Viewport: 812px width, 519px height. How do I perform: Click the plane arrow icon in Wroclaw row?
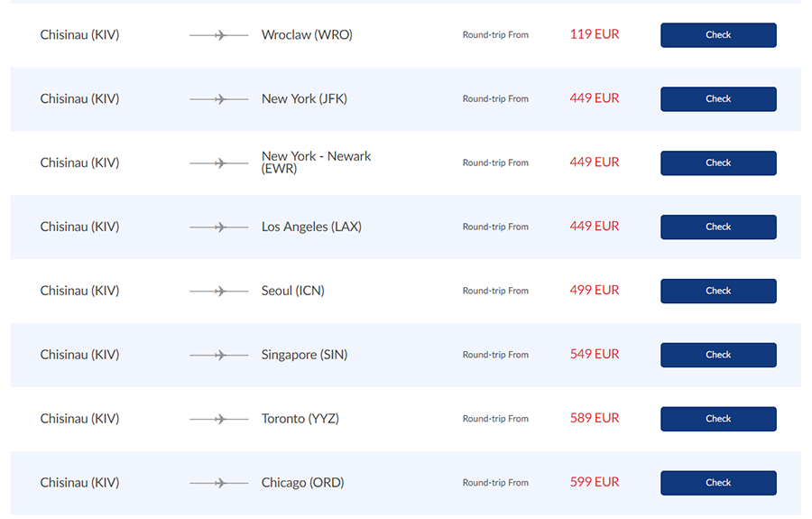219,35
